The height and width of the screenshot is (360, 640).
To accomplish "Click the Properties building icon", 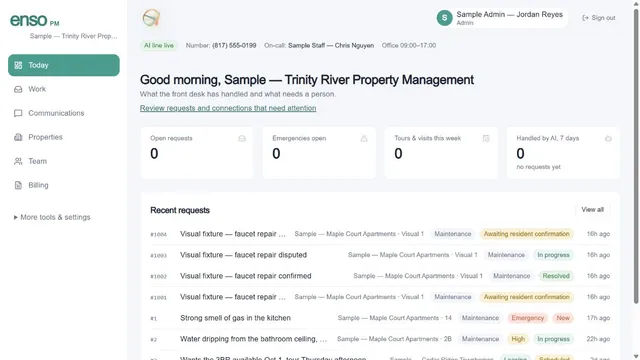I will (18, 137).
